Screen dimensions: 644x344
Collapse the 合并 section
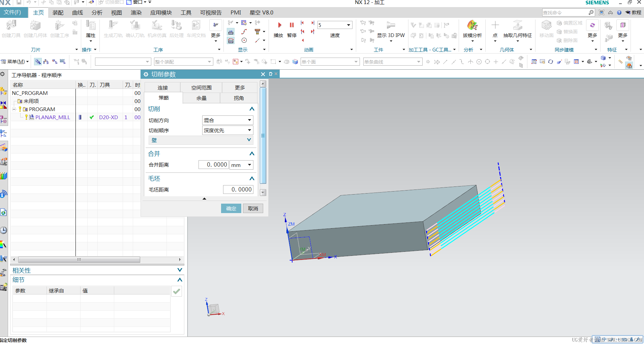click(252, 153)
